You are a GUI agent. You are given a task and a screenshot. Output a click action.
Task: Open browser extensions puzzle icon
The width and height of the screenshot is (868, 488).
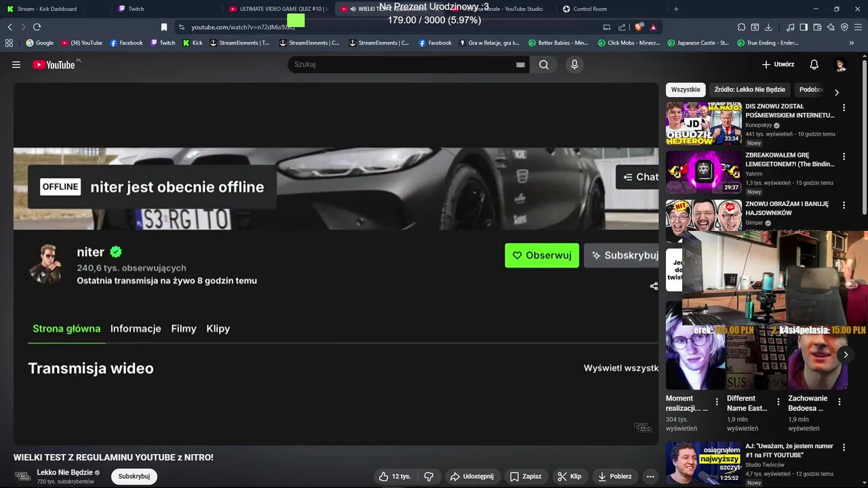point(741,27)
